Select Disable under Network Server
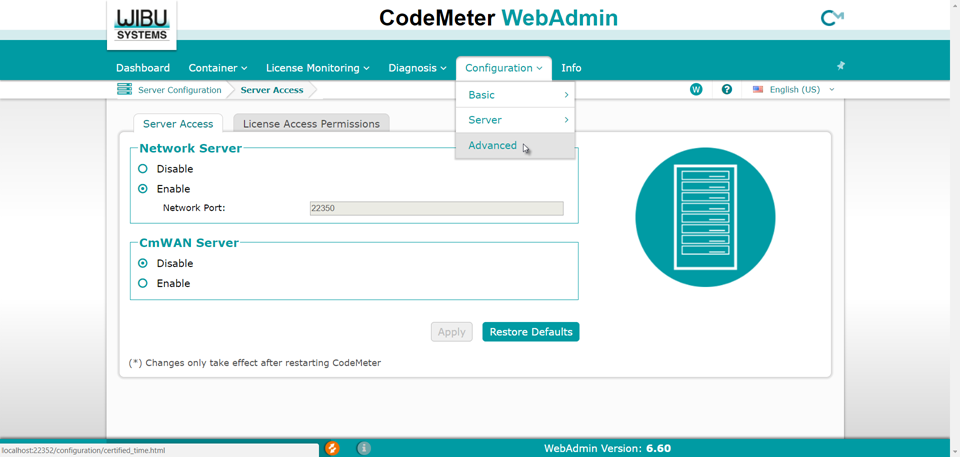Image resolution: width=960 pixels, height=457 pixels. pos(143,169)
